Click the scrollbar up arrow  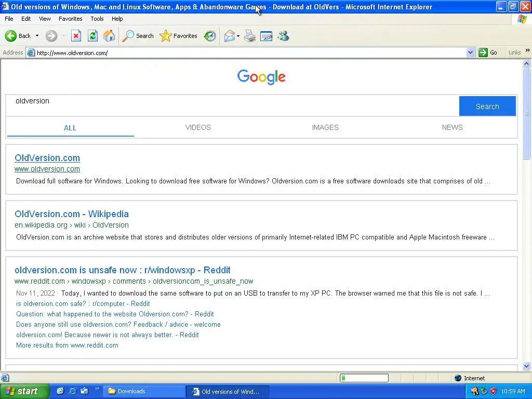527,63
